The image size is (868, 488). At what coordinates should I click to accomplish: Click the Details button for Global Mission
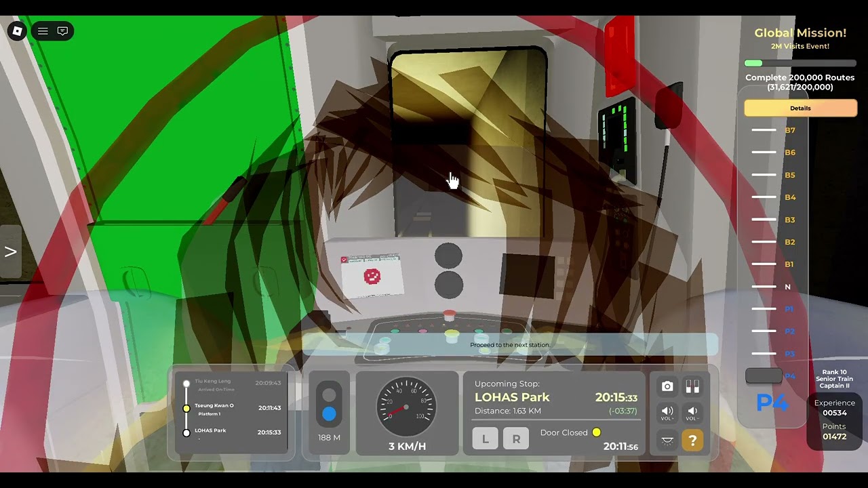(x=801, y=108)
